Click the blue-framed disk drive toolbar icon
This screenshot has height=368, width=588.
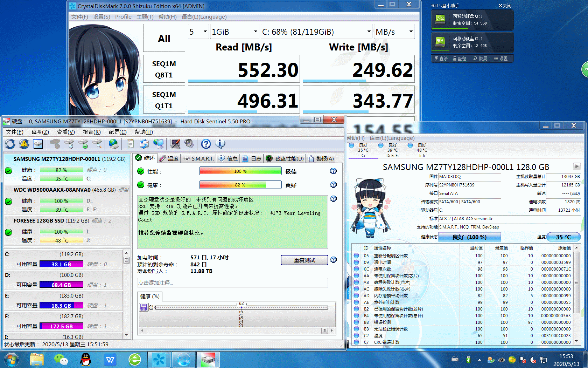click(x=38, y=144)
